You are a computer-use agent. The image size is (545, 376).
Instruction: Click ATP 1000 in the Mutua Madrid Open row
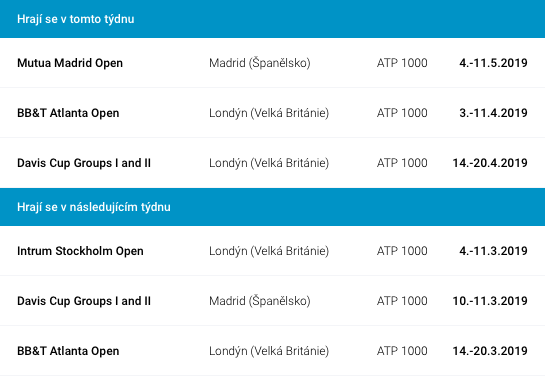[402, 63]
